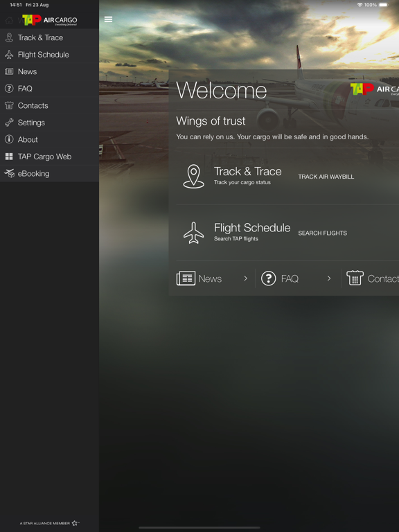Click the battery indicator icon
399x532 pixels.
pyautogui.click(x=384, y=5)
